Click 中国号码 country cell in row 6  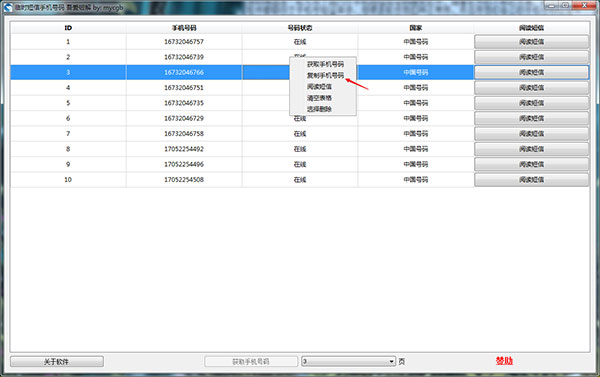tap(416, 118)
